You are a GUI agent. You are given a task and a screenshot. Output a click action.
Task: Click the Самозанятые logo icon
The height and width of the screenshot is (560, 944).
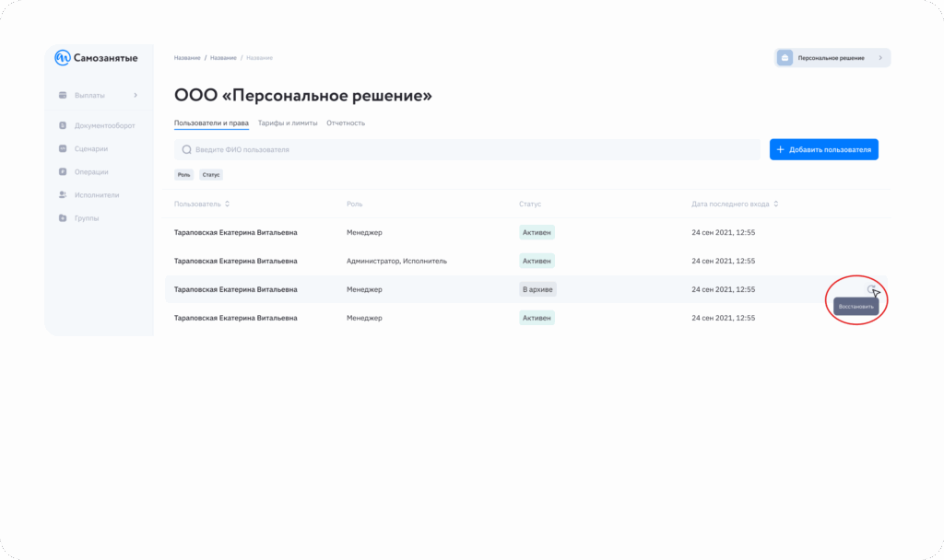pos(63,58)
